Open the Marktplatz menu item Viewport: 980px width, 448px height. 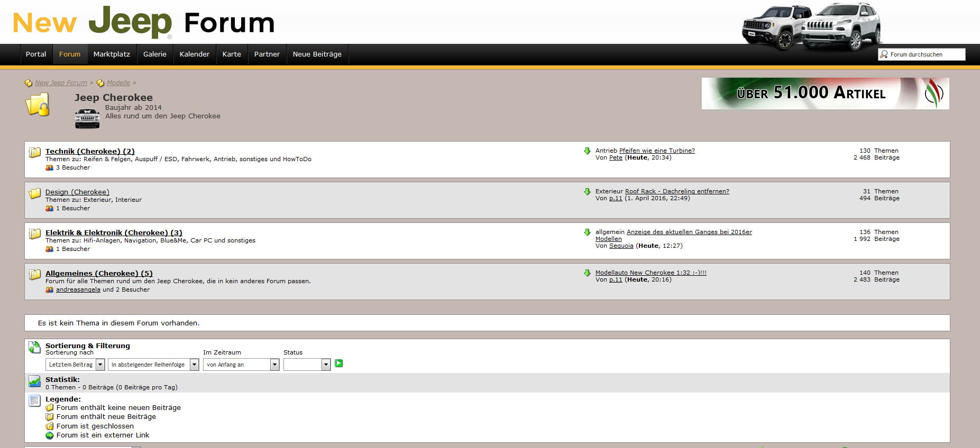pos(112,54)
